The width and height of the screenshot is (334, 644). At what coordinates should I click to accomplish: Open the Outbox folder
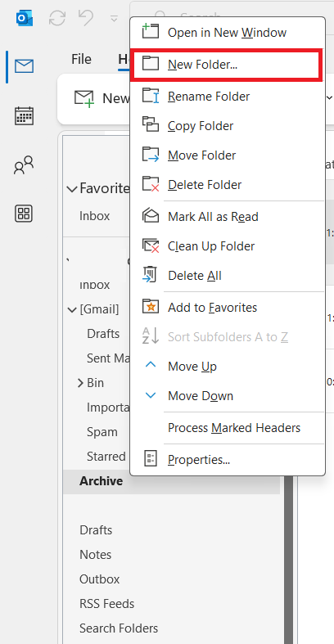tap(99, 579)
